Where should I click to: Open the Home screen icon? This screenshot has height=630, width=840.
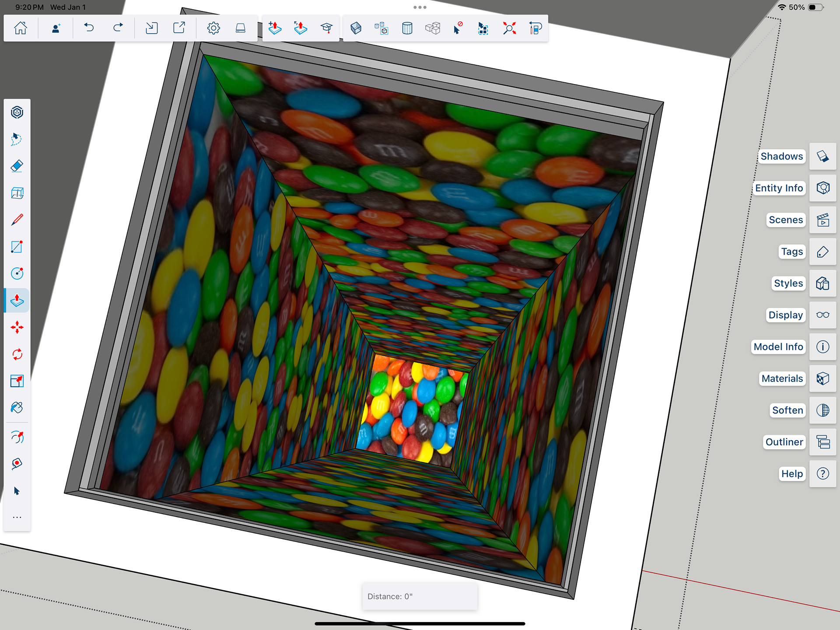click(21, 28)
